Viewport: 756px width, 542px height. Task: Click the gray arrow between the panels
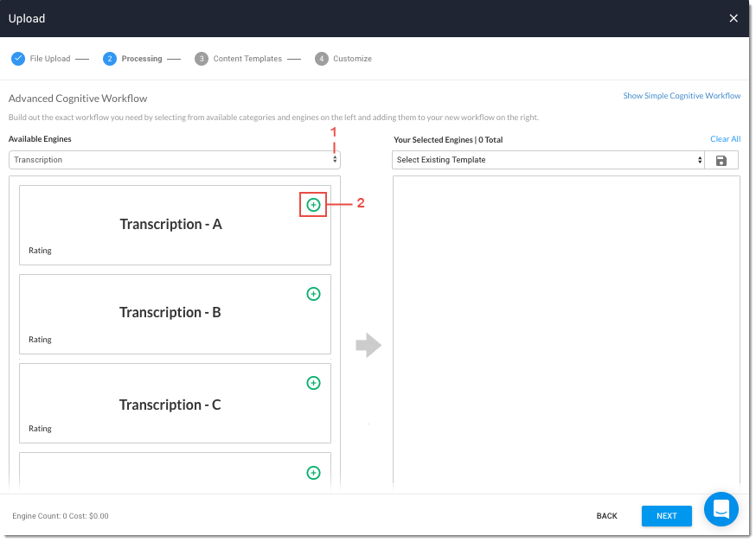click(368, 346)
